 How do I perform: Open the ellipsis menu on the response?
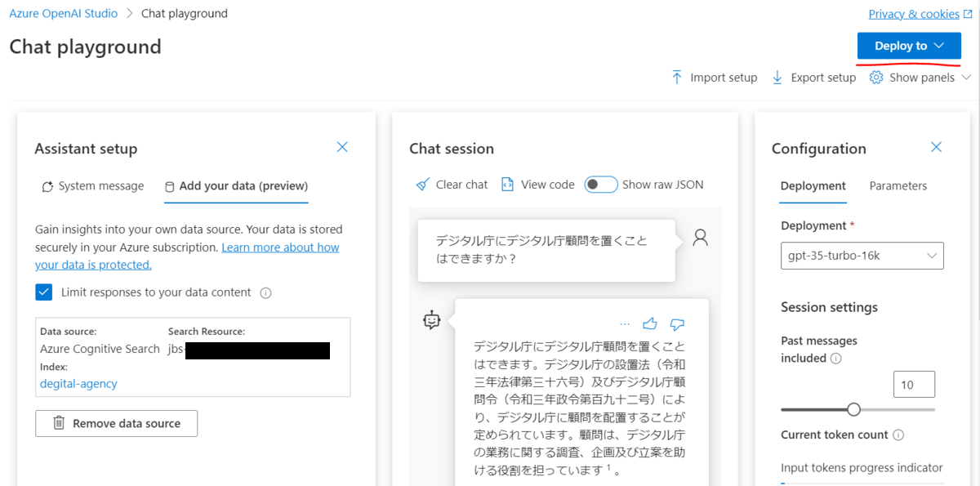coord(625,323)
